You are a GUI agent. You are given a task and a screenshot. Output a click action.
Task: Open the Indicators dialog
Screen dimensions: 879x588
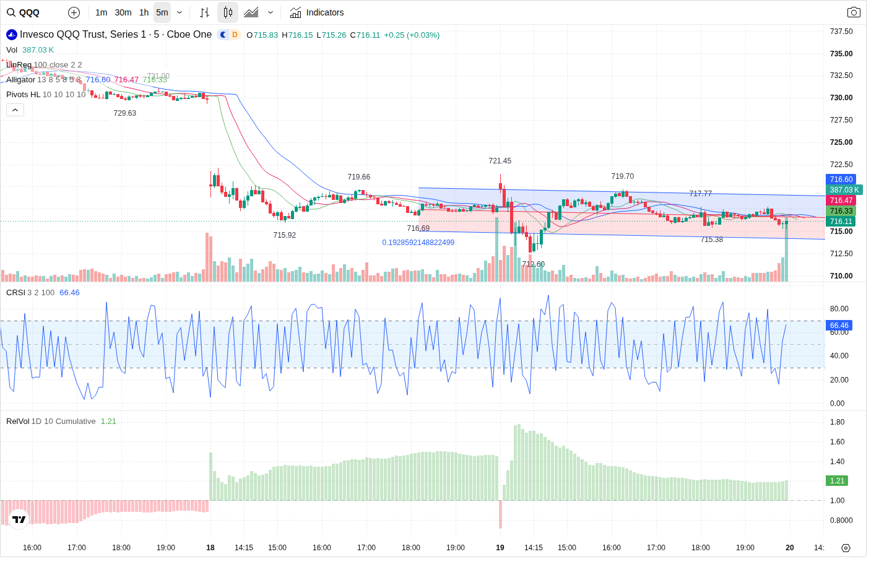317,12
